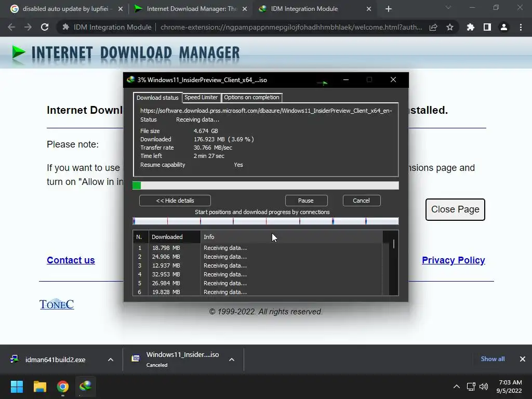Screen dimensions: 532x399
Task: Reload the current page
Action: click(x=45, y=27)
